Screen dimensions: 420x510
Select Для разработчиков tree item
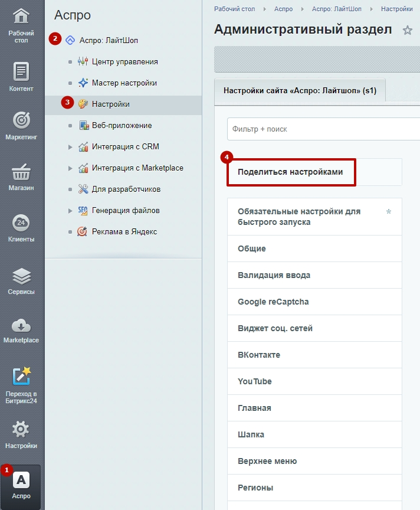tap(126, 189)
